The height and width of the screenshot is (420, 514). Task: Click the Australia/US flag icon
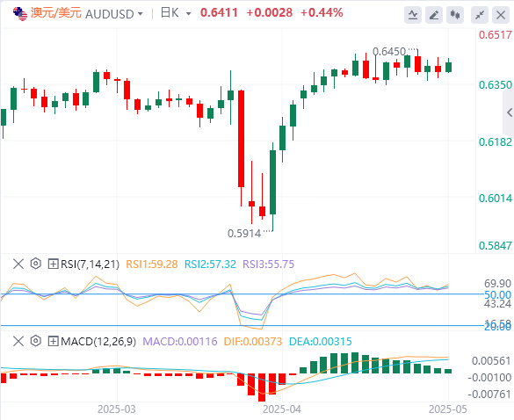20,14
